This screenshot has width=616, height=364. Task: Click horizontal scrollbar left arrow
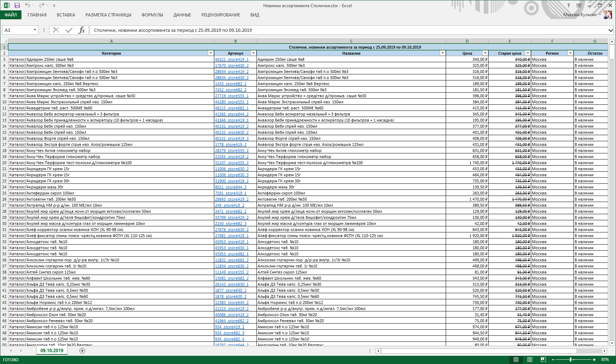click(x=378, y=351)
